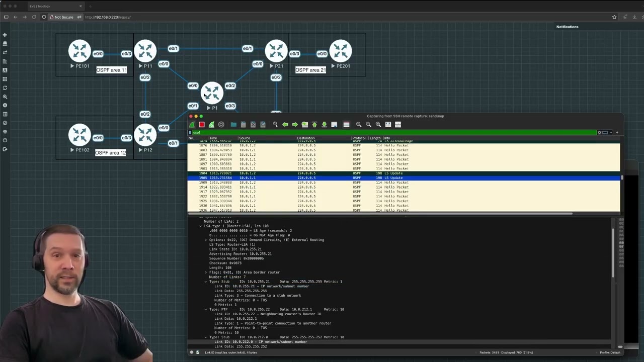The height and width of the screenshot is (362, 644).
Task: Click the packet list vertical scrollbar
Action: click(x=622, y=177)
